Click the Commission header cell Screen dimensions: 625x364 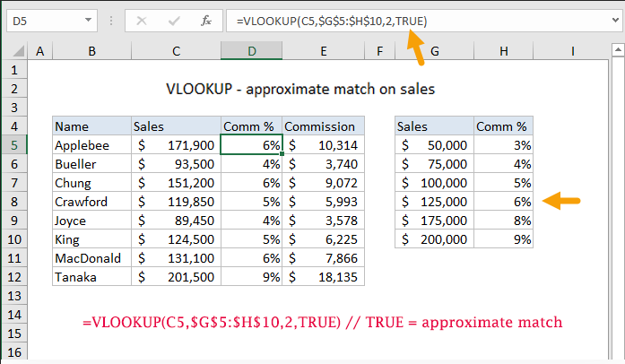(x=324, y=126)
